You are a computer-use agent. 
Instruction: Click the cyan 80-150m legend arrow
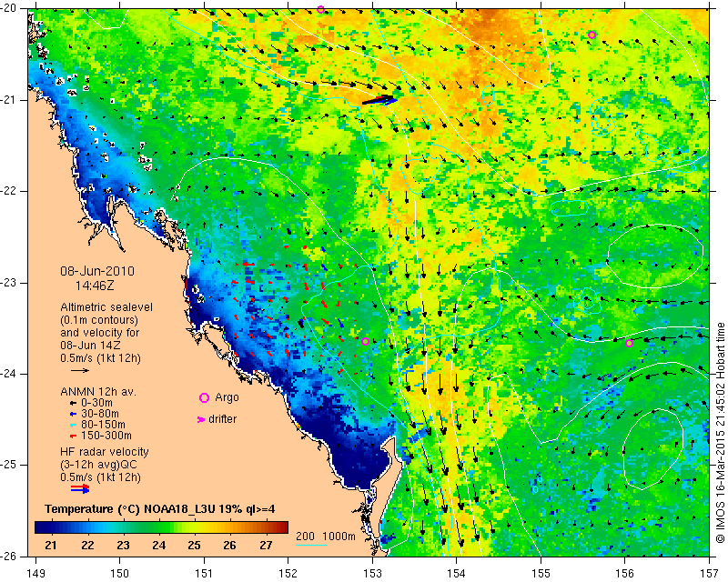tap(73, 425)
